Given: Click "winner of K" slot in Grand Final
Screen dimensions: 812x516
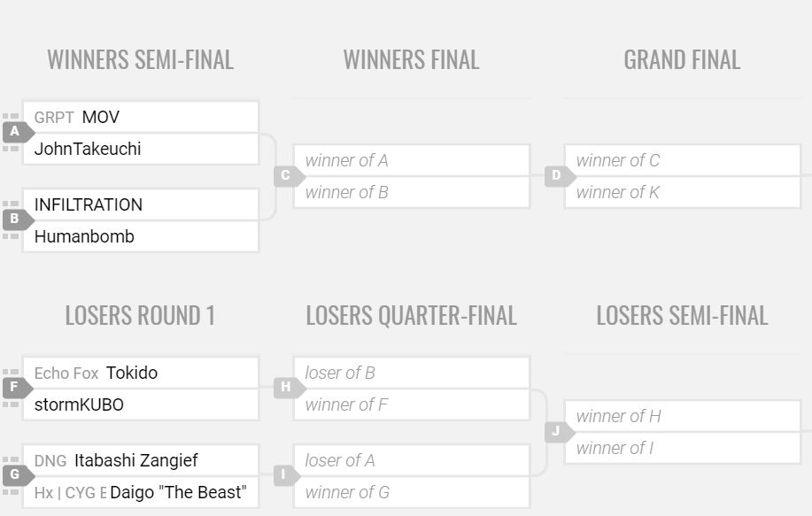Looking at the screenshot, I should (x=682, y=192).
